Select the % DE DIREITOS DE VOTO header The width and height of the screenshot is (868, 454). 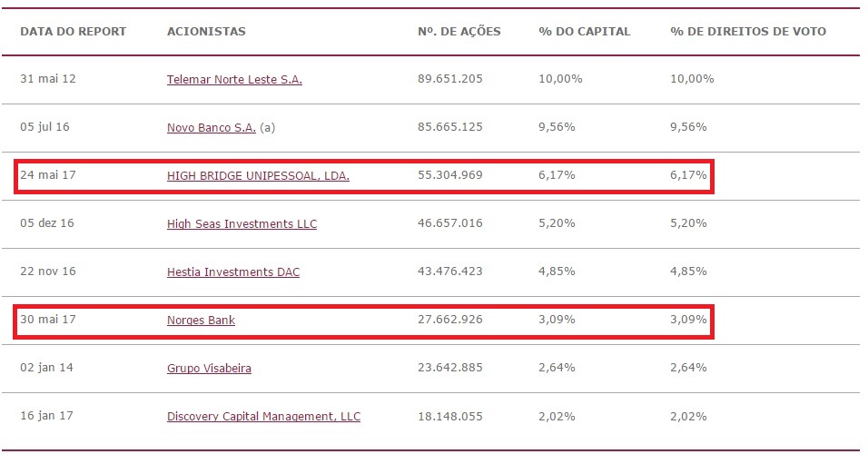pyautogui.click(x=748, y=32)
